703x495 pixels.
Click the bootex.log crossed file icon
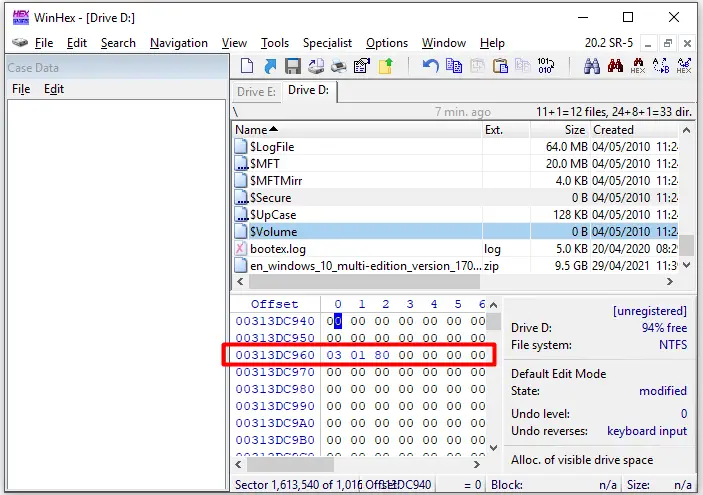click(x=241, y=248)
